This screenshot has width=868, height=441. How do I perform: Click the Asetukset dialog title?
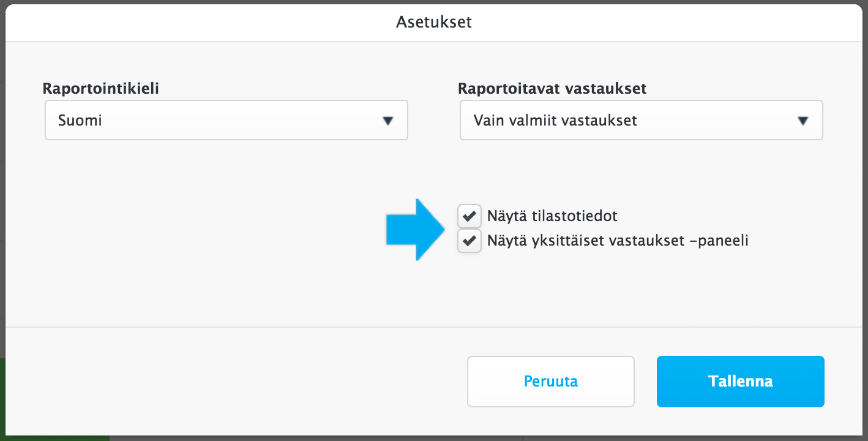[434, 22]
